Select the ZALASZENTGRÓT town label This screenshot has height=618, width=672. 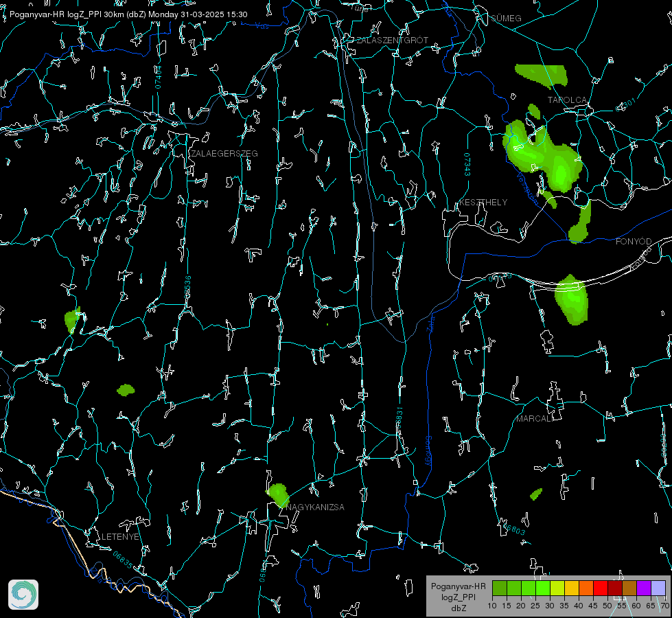(392, 40)
